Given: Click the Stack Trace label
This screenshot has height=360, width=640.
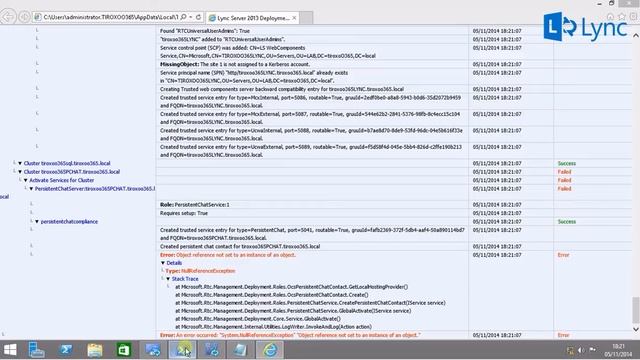Looking at the screenshot, I should [185, 279].
